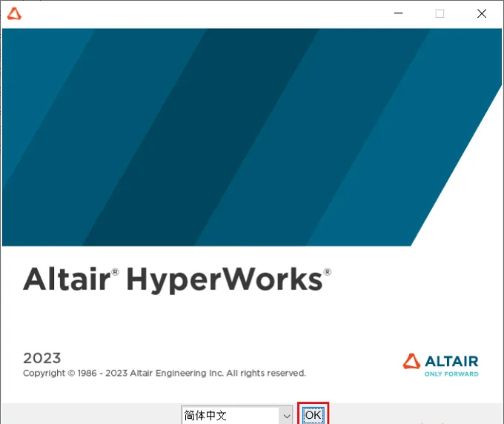Click the word Altair in the large title

pyautogui.click(x=67, y=279)
